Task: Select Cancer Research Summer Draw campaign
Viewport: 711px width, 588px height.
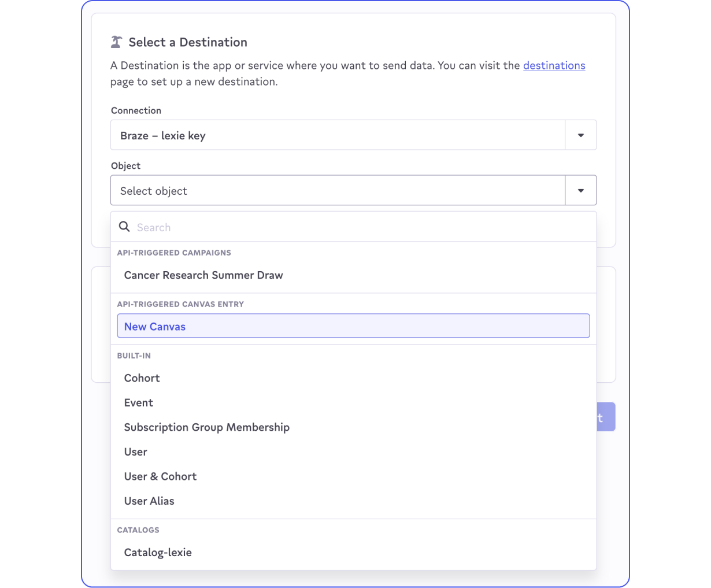Action: (x=203, y=275)
